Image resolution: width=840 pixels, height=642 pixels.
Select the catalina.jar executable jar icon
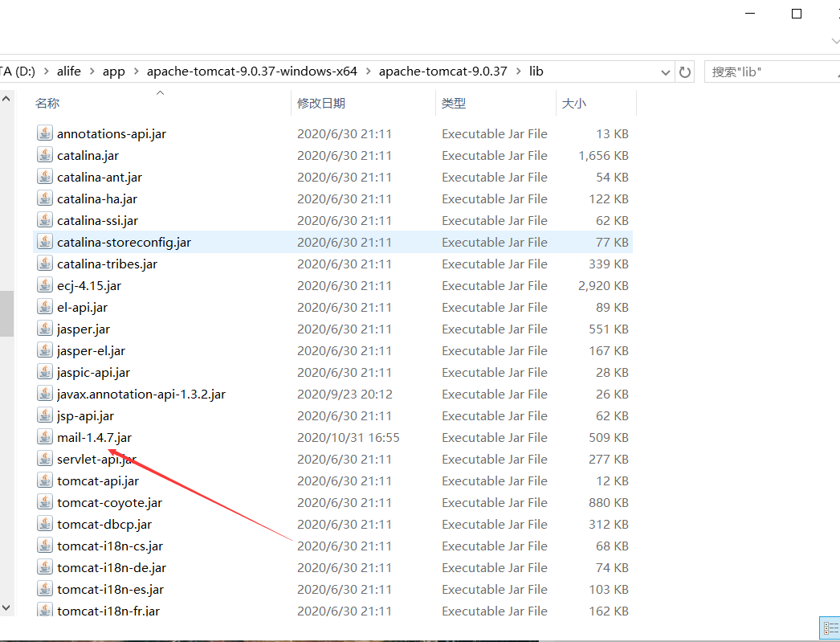45,155
